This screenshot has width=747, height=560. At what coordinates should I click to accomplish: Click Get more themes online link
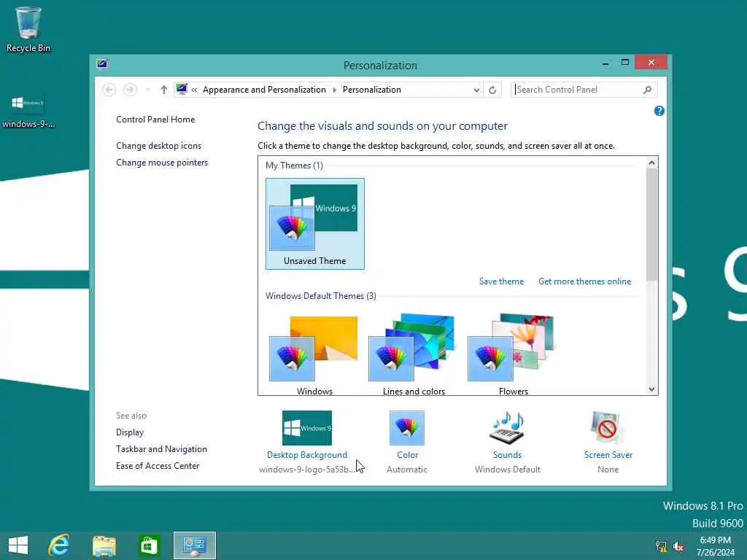click(584, 281)
